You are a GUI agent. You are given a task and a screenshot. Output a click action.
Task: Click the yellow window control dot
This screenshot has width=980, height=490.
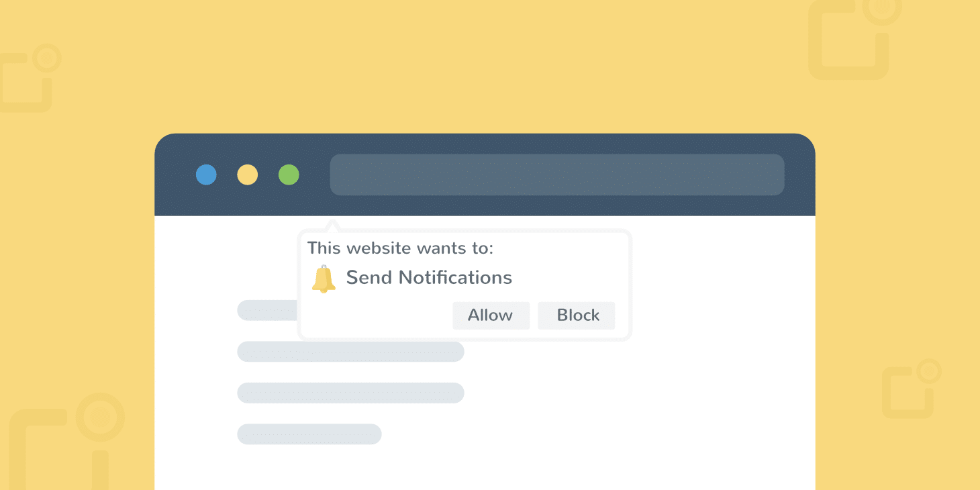(248, 175)
